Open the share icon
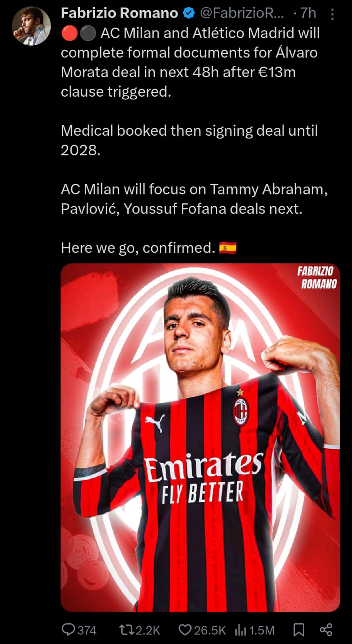Image resolution: width=352 pixels, height=644 pixels. [x=326, y=630]
